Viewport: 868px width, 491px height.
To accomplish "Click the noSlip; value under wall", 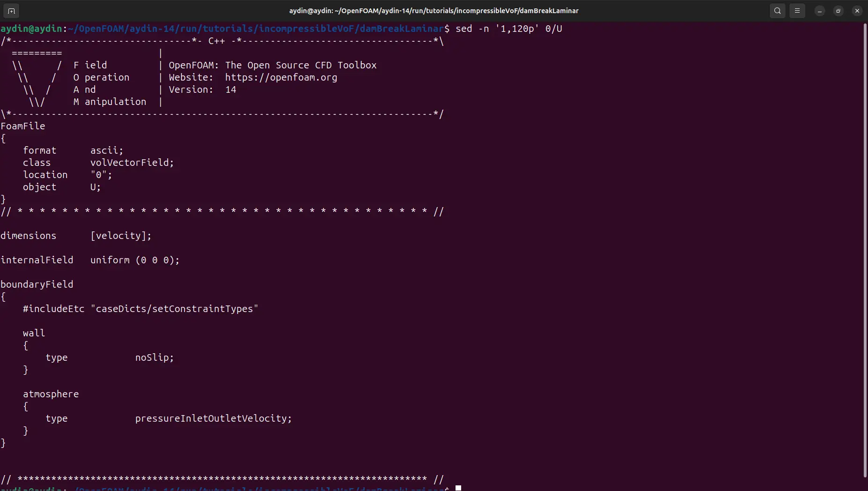I will tap(154, 357).
